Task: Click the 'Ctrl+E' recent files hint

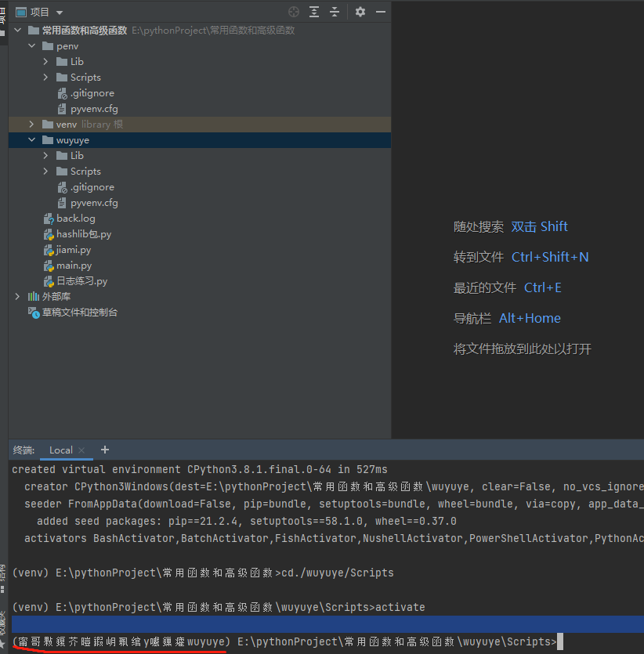Action: [x=543, y=287]
